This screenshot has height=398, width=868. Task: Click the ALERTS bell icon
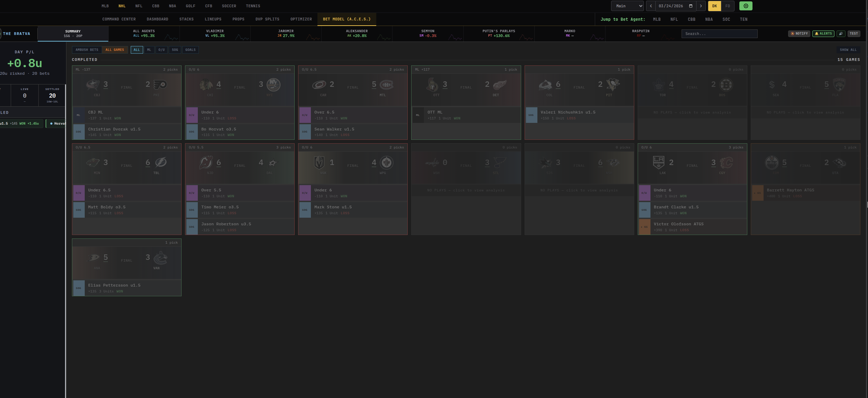click(x=817, y=34)
